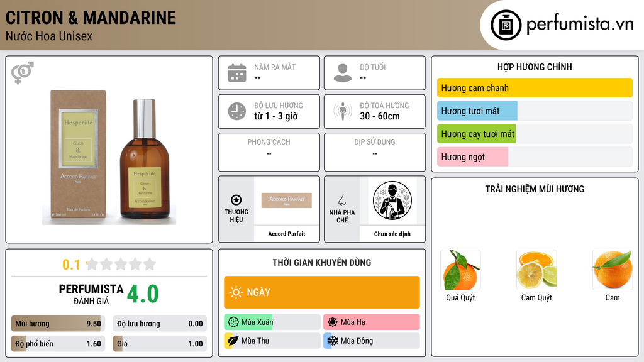644x362 pixels.
Task: Click the unisex gender symbol icon
Action: coord(23,73)
